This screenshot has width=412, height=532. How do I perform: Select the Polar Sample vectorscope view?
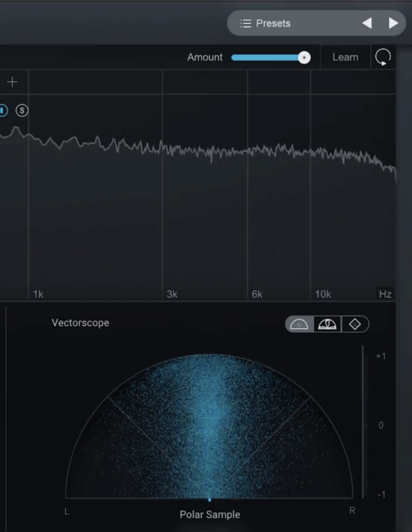300,324
